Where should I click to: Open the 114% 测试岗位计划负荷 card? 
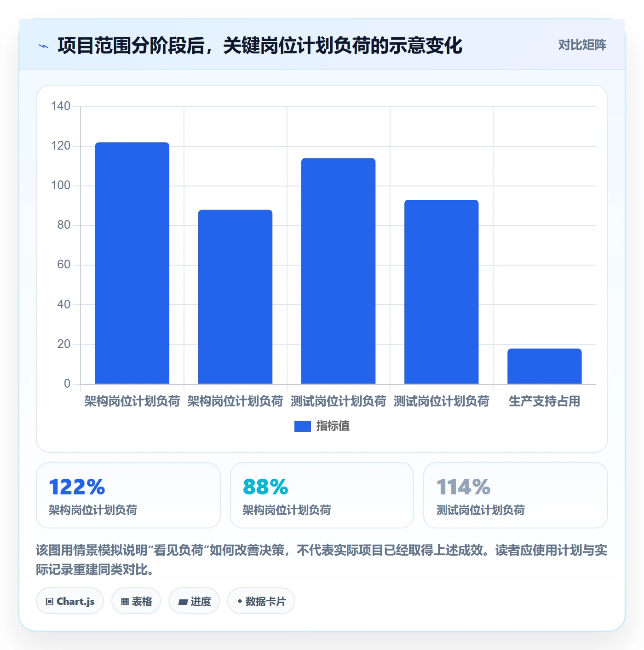point(516,495)
